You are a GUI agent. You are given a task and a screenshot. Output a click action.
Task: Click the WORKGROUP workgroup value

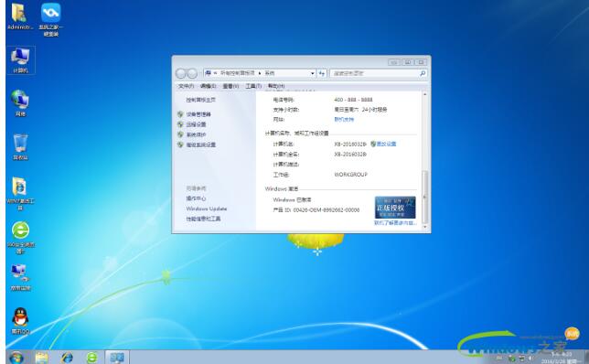point(351,175)
